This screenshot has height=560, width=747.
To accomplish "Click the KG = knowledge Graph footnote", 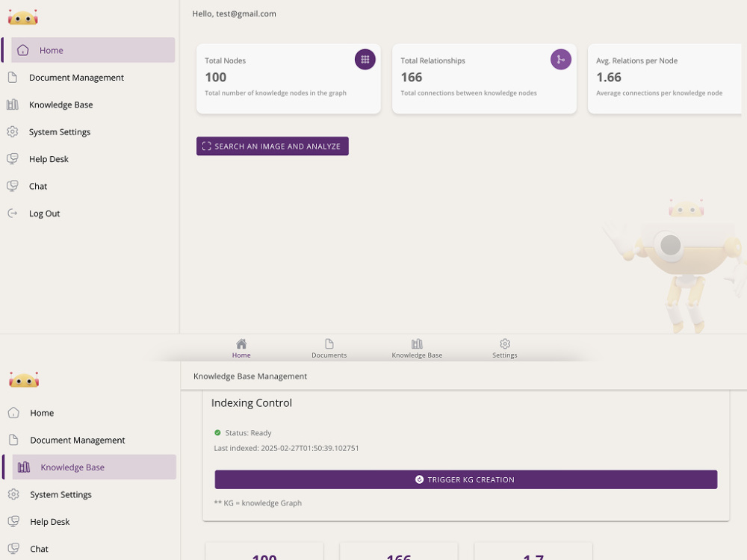I will [258, 503].
